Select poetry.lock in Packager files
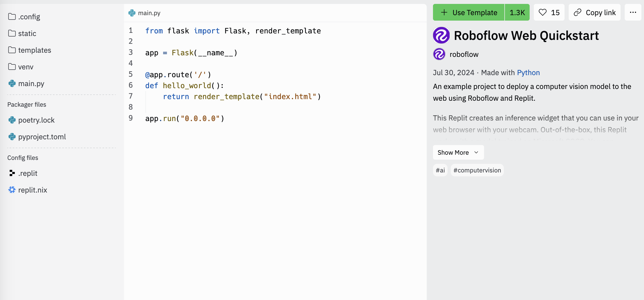The image size is (644, 300). coord(36,120)
